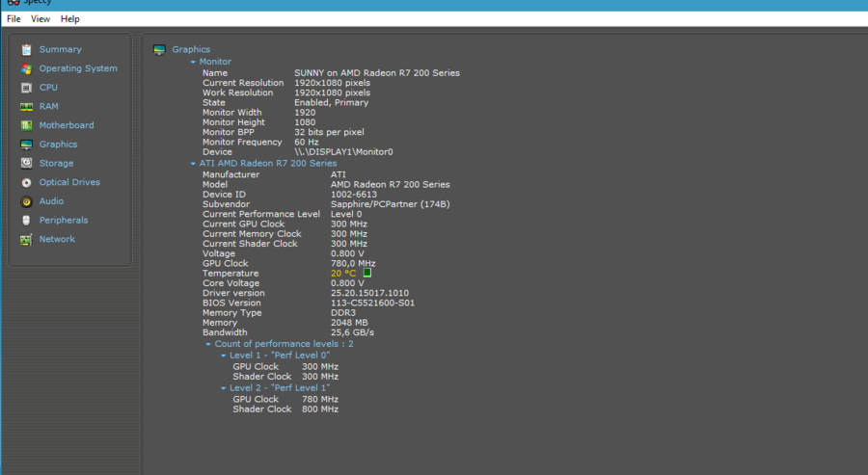Select the RAM section

click(49, 106)
